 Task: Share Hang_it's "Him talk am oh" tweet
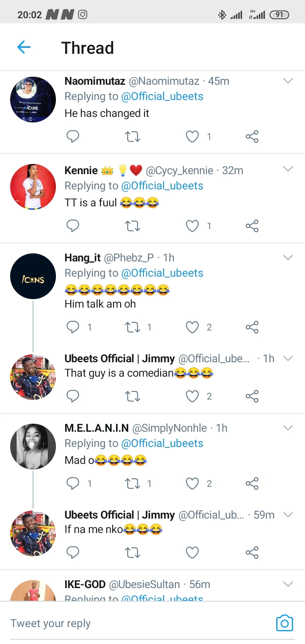coord(252,327)
